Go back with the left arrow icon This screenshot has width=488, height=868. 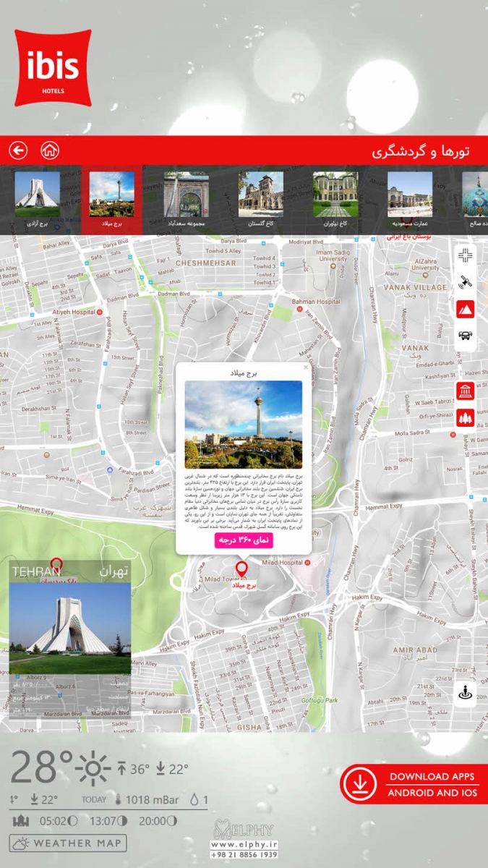coord(18,150)
